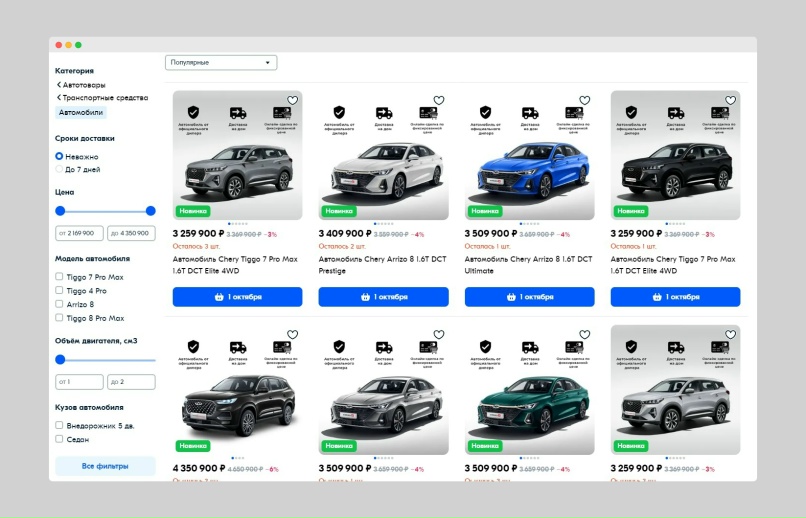Click the right price slider handle
The width and height of the screenshot is (806, 518).
click(x=151, y=211)
